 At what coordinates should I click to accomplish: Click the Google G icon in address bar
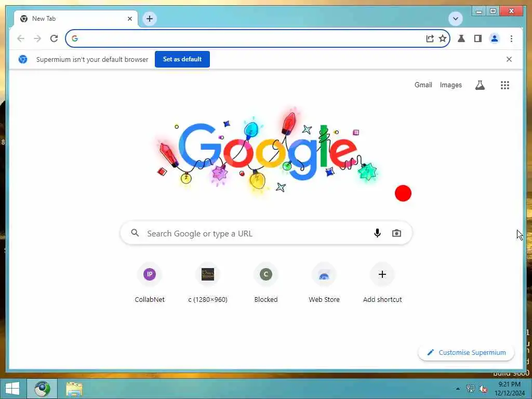pos(75,38)
